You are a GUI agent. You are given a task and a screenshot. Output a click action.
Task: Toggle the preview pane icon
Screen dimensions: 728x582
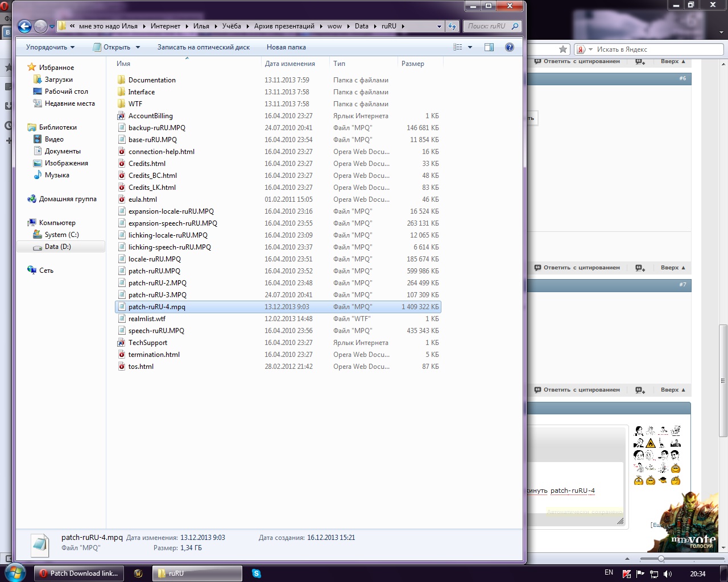click(x=489, y=47)
